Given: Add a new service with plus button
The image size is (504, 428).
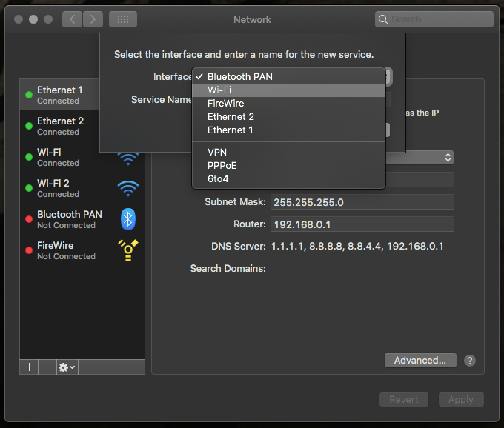Looking at the screenshot, I should click(29, 367).
